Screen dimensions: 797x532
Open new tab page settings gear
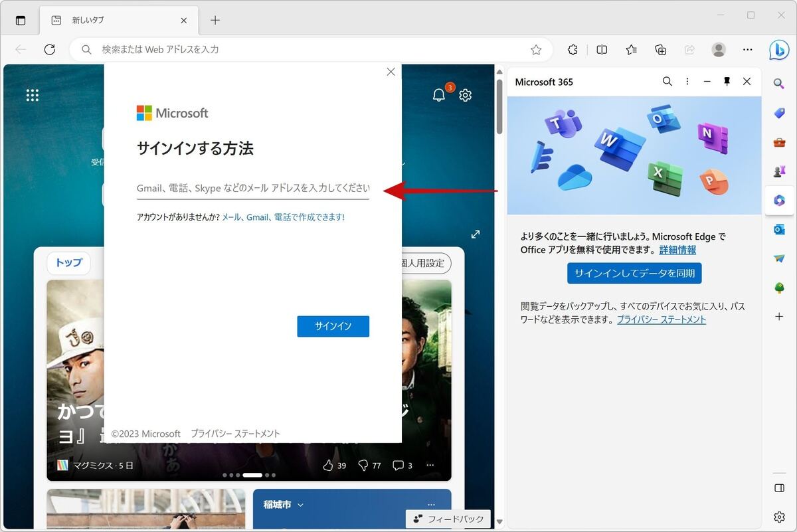point(466,96)
